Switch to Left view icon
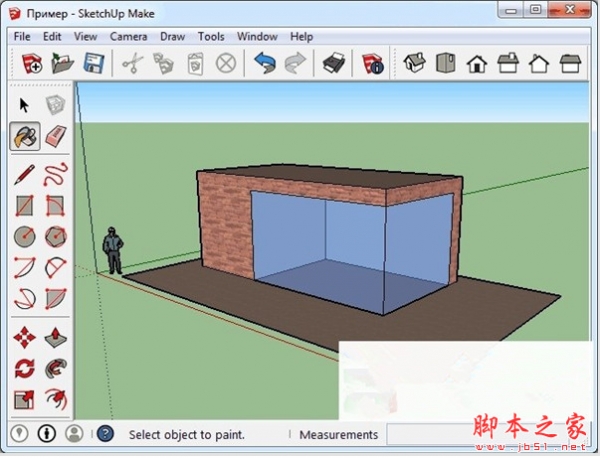Screen dimensions: 600x458 (570, 63)
